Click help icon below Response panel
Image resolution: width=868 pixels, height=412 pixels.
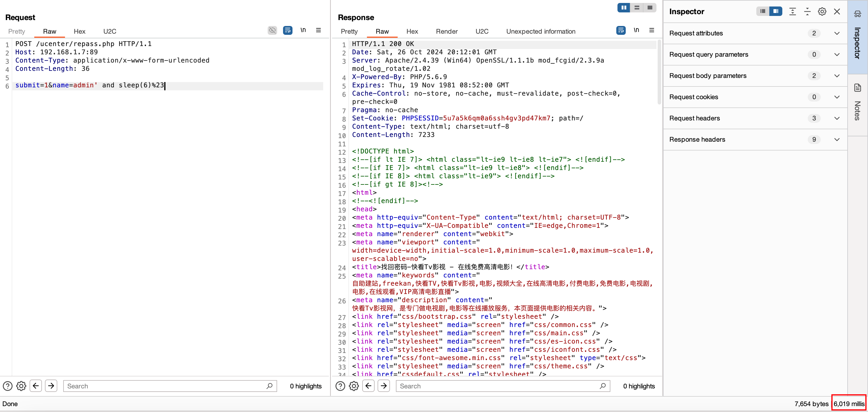340,386
